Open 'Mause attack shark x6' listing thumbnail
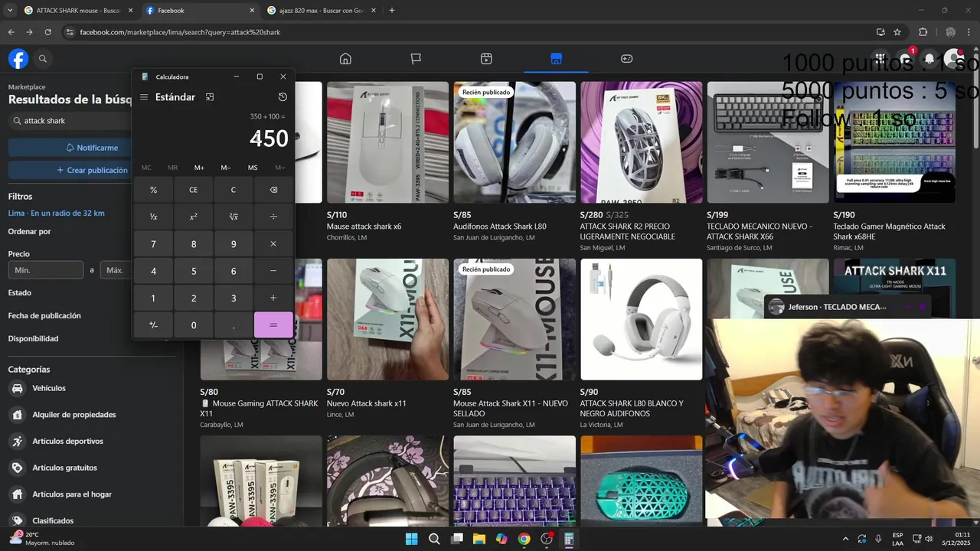Viewport: 980px width, 551px height. [387, 142]
